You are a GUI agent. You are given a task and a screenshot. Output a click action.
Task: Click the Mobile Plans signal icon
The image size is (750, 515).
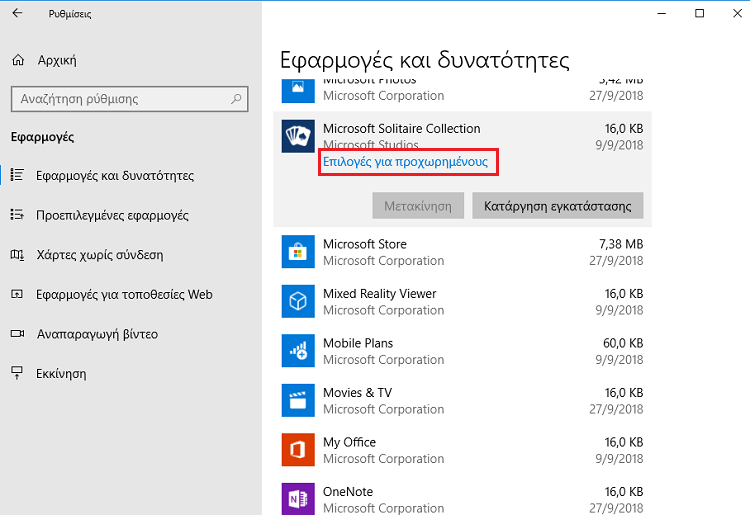click(x=298, y=351)
